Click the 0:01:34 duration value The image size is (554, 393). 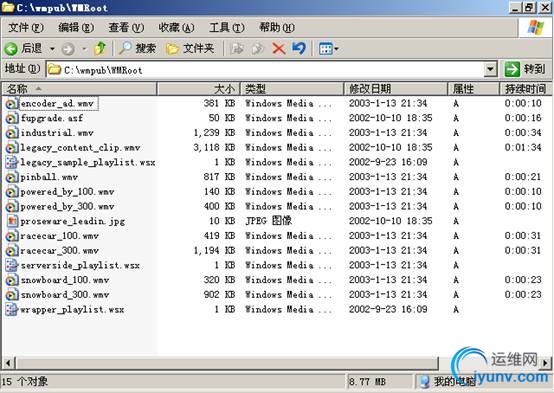(x=523, y=147)
